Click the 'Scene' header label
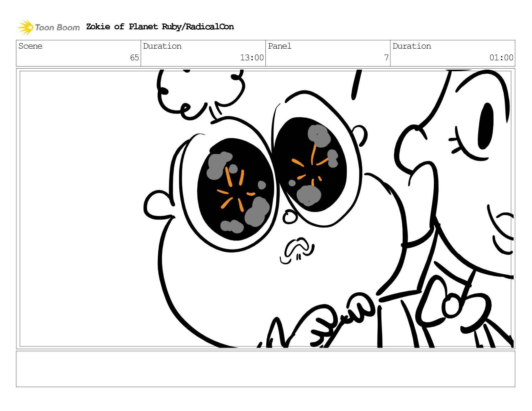 pos(30,46)
